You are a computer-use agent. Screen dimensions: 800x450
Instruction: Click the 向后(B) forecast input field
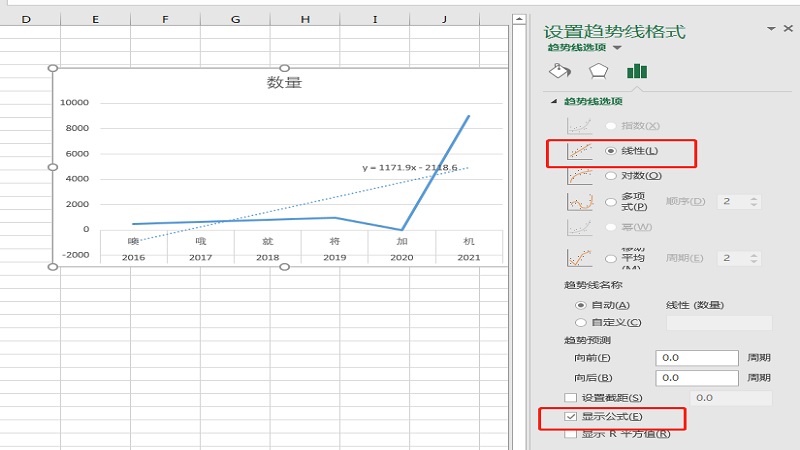coord(696,378)
